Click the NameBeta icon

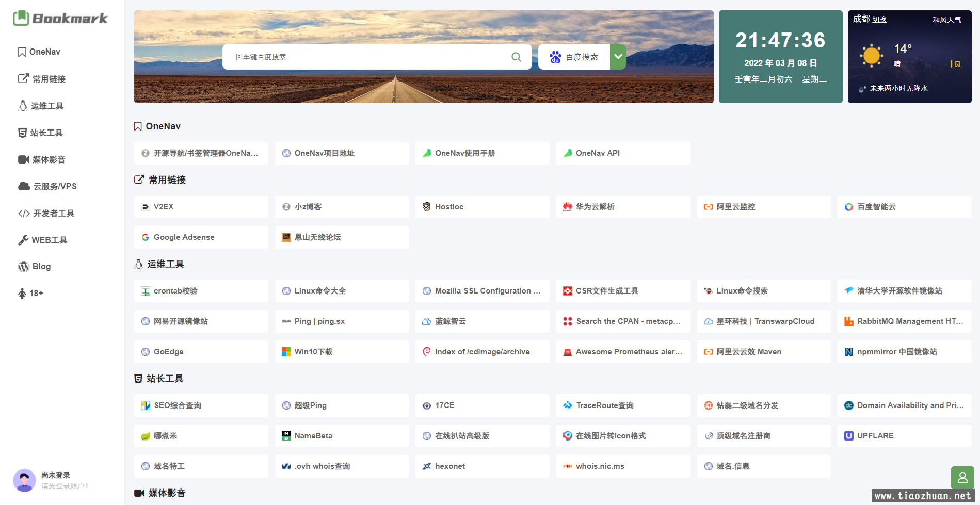[286, 436]
